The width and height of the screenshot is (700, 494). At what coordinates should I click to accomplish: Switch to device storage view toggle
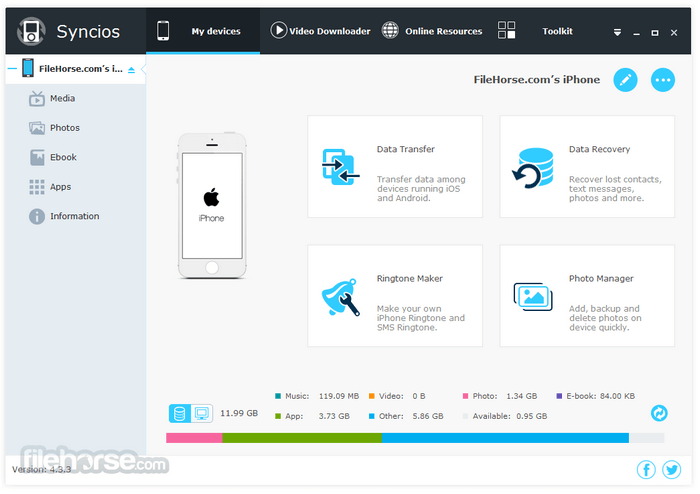click(x=179, y=413)
